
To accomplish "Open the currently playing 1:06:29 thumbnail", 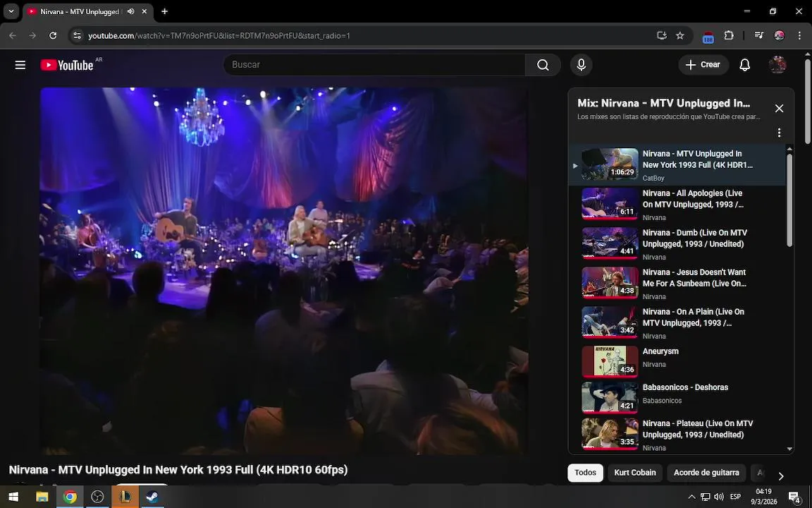I will pos(610,164).
